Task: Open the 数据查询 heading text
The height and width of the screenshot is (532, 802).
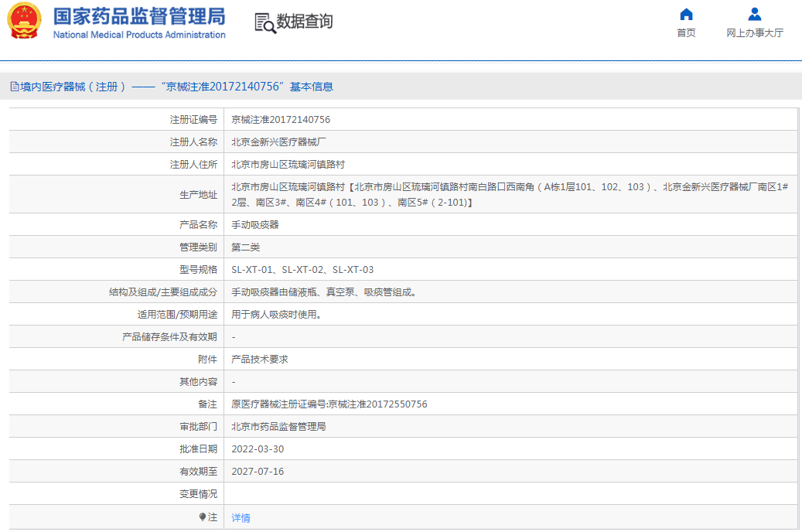Action: 305,22
